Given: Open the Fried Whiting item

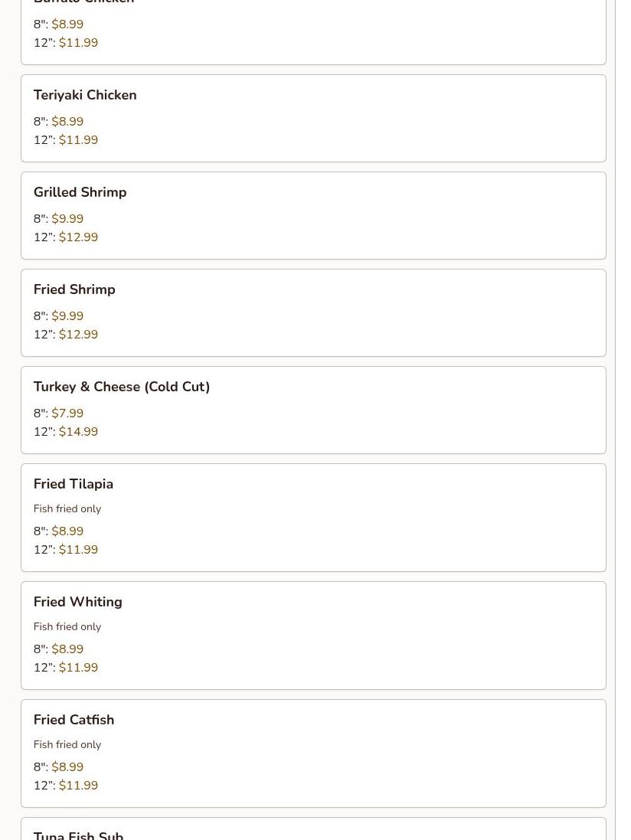Looking at the screenshot, I should [x=313, y=636].
